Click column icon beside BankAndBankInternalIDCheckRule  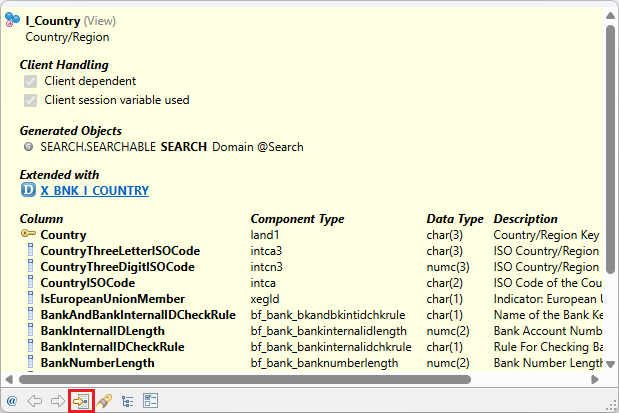pyautogui.click(x=30, y=314)
